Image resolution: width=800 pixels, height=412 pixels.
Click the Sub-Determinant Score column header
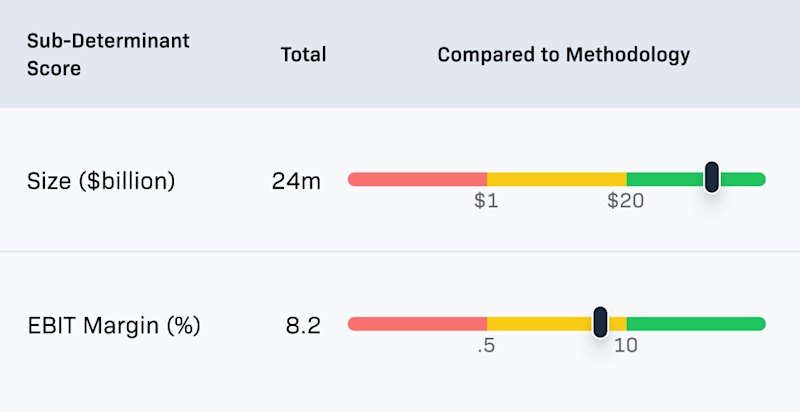click(x=108, y=54)
